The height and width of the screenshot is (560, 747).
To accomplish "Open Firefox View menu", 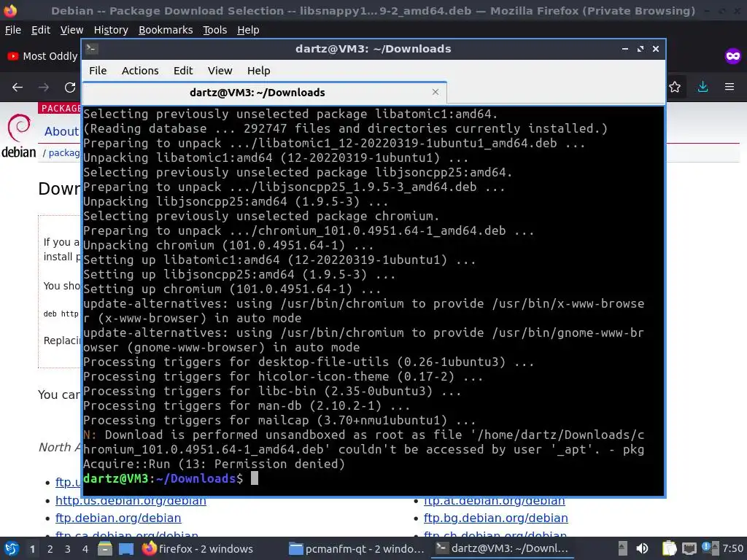I will click(x=71, y=30).
